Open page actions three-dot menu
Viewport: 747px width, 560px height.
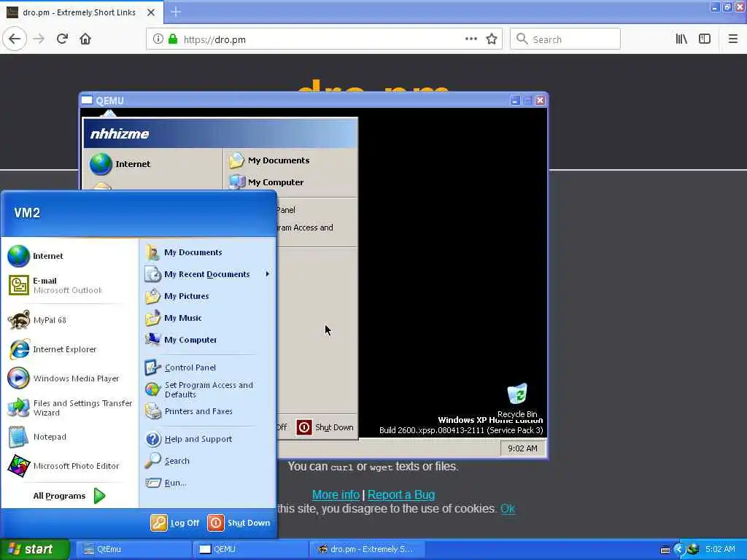(x=471, y=39)
